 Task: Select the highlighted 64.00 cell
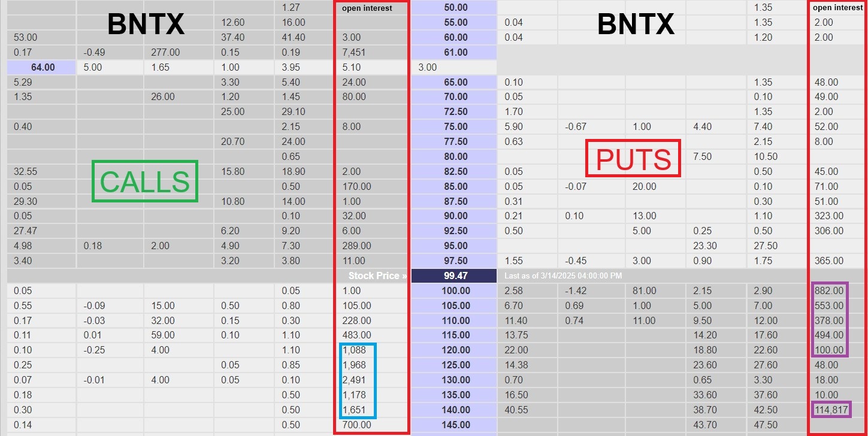[x=42, y=67]
